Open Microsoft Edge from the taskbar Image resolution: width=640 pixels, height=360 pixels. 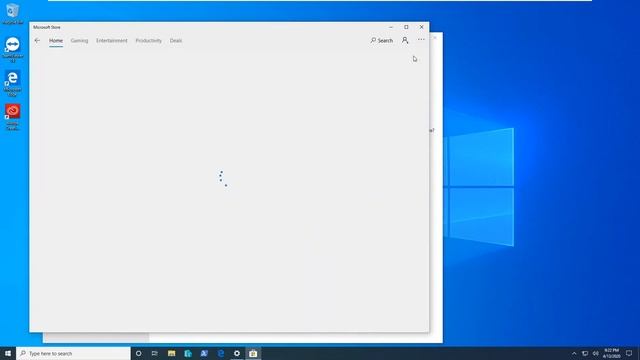pos(221,353)
